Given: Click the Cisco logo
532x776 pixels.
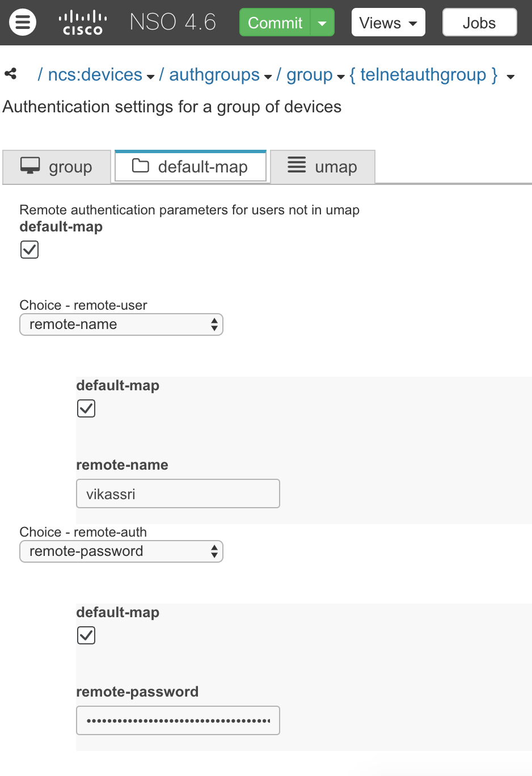Looking at the screenshot, I should tap(83, 23).
